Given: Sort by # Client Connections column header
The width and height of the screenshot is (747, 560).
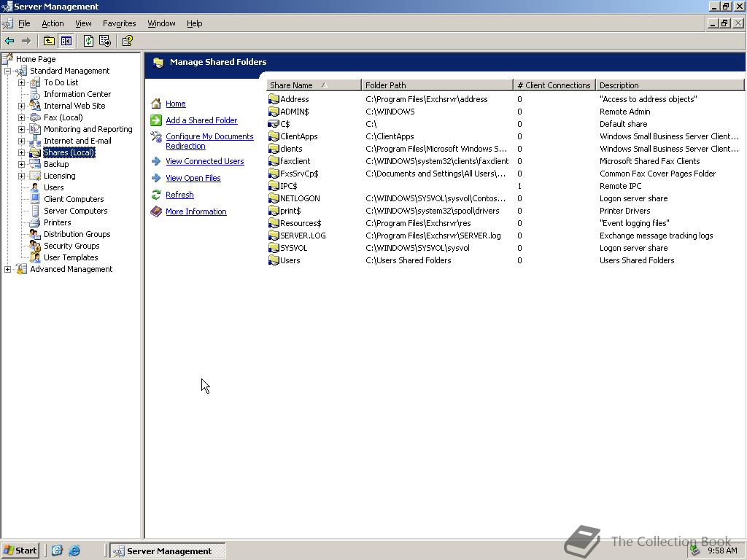Looking at the screenshot, I should pos(554,85).
